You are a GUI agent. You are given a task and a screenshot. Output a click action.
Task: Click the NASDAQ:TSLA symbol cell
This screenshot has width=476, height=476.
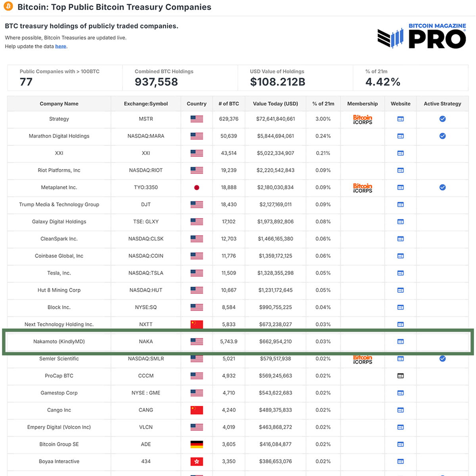(146, 273)
